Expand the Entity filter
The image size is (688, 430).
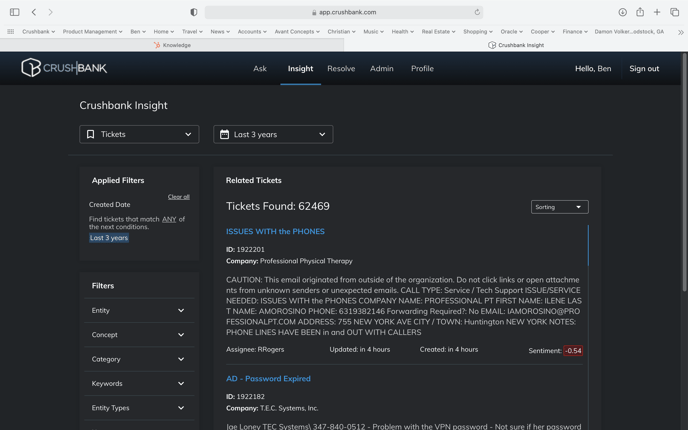[x=139, y=311]
